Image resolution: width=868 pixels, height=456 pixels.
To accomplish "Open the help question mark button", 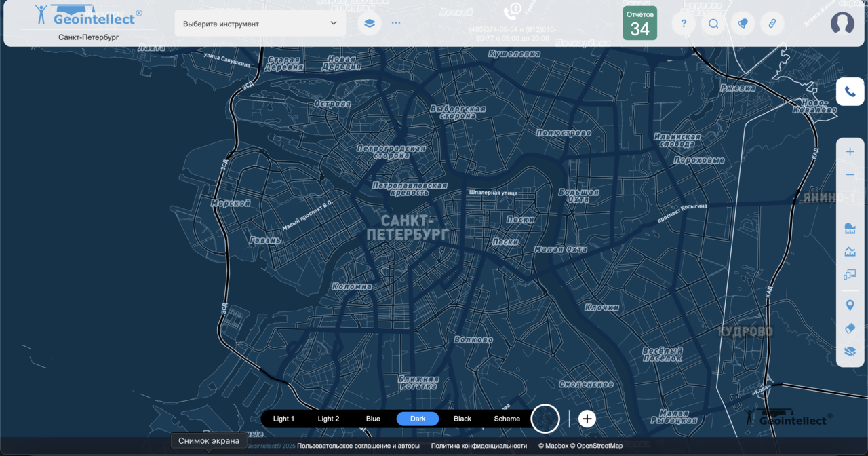I will coord(684,24).
